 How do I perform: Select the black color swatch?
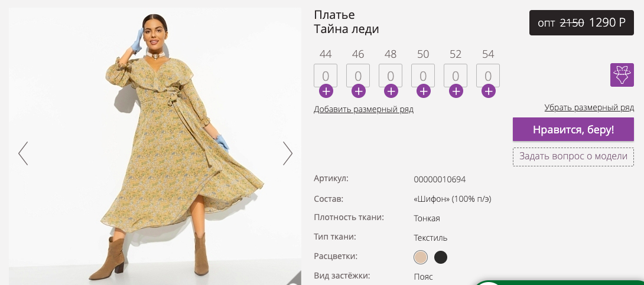click(x=441, y=257)
